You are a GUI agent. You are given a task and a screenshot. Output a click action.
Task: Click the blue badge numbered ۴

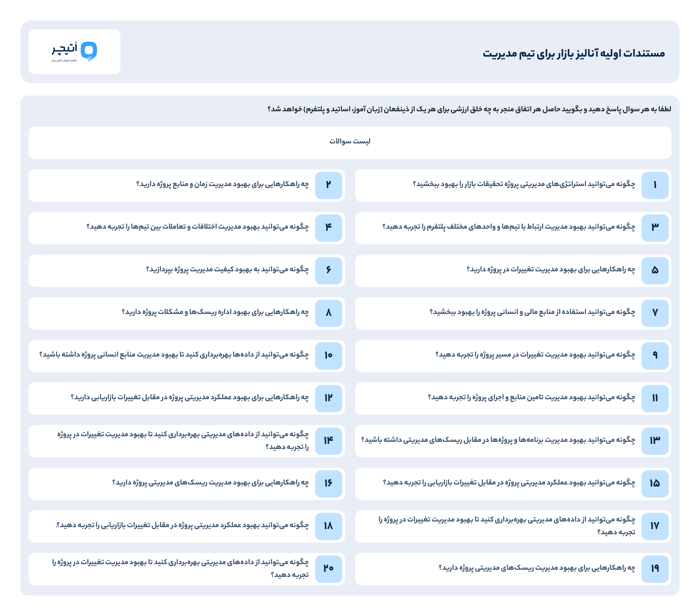point(328,228)
